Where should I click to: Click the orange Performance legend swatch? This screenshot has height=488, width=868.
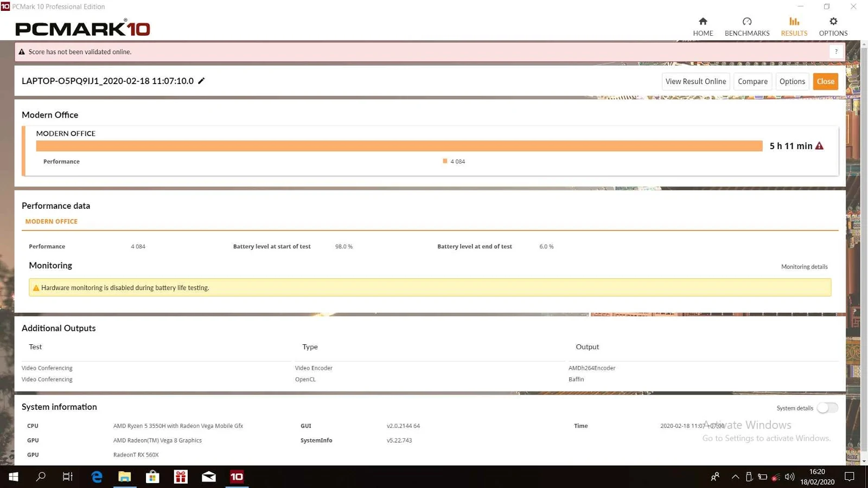point(445,161)
